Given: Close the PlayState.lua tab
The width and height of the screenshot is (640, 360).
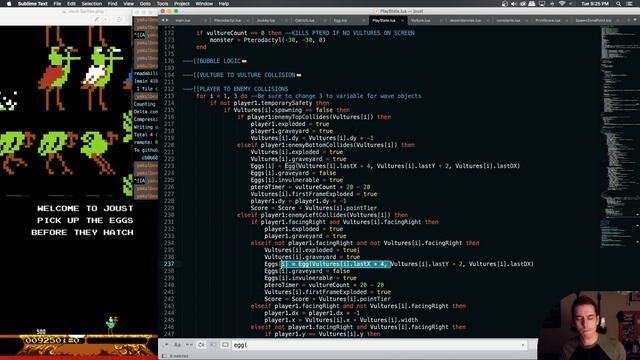Looking at the screenshot, I should 402,20.
